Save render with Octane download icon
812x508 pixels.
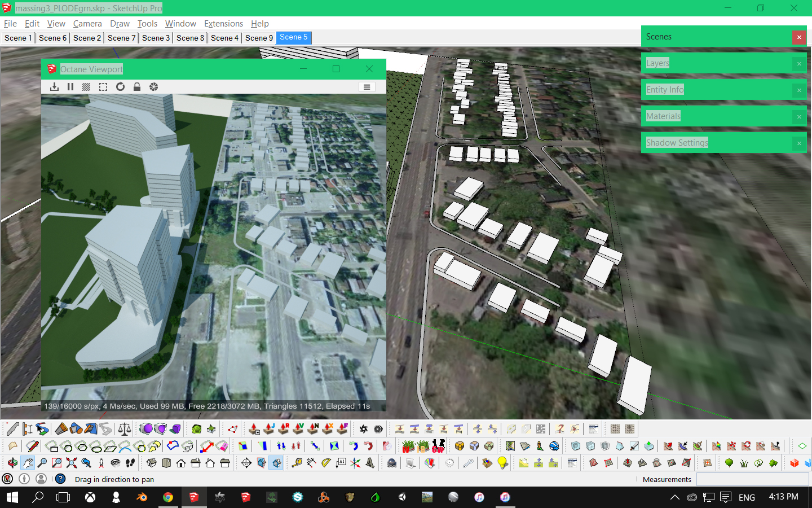pos(54,87)
